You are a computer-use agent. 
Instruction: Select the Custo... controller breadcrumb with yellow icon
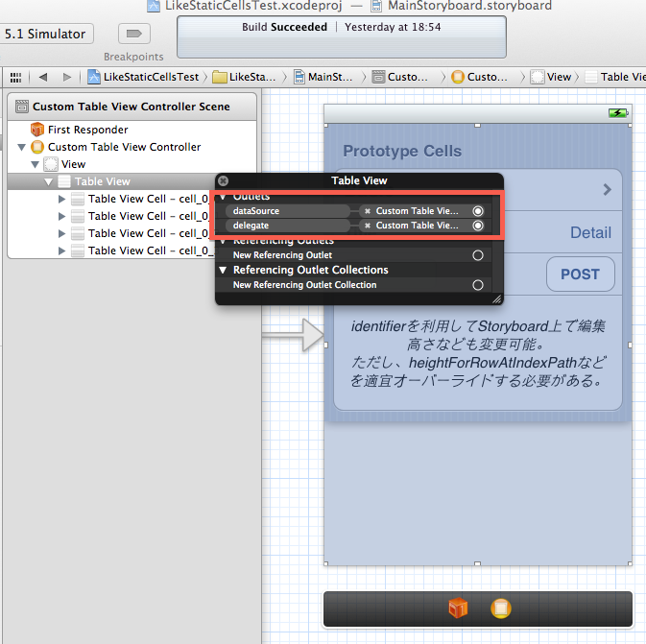(x=480, y=77)
